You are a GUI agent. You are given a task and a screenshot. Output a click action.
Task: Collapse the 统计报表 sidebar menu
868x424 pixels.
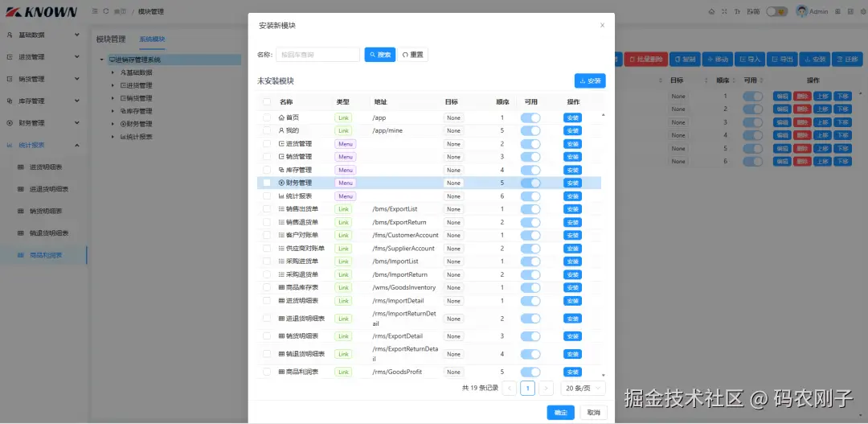coord(77,145)
